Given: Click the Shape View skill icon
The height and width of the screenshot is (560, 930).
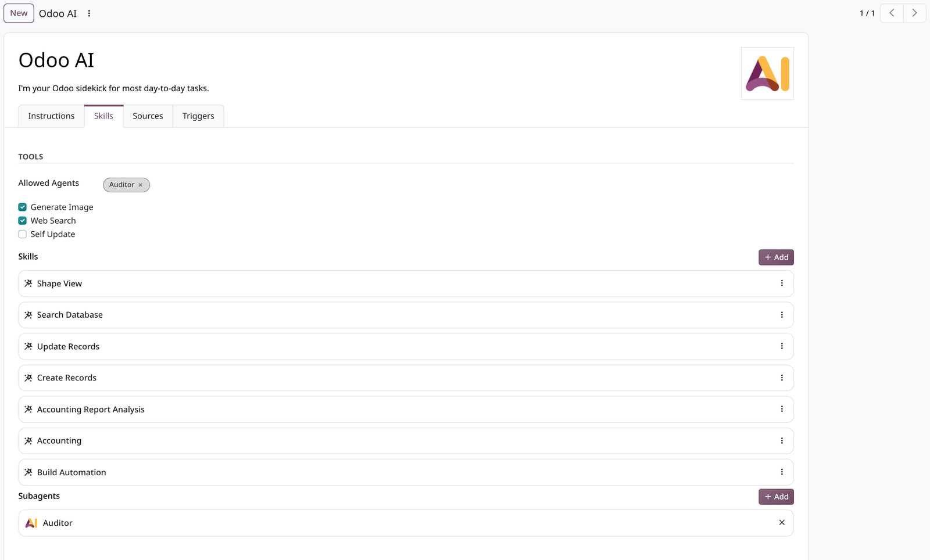Looking at the screenshot, I should (x=28, y=283).
